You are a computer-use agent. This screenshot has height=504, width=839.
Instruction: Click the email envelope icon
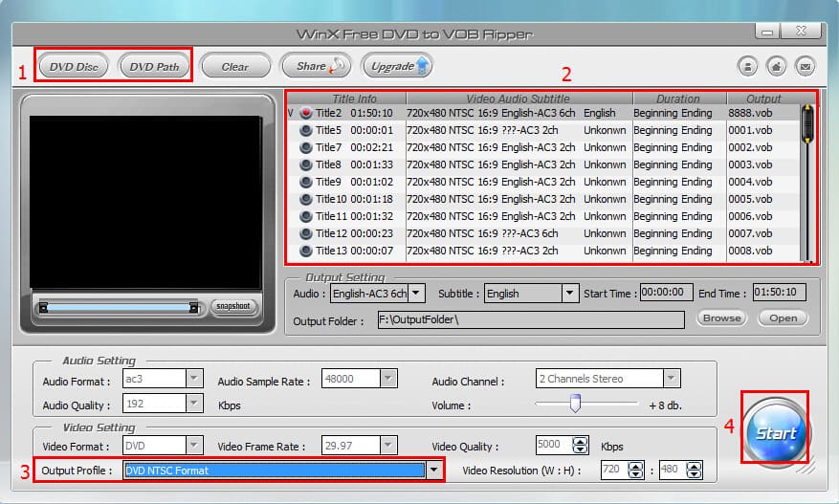tap(805, 66)
